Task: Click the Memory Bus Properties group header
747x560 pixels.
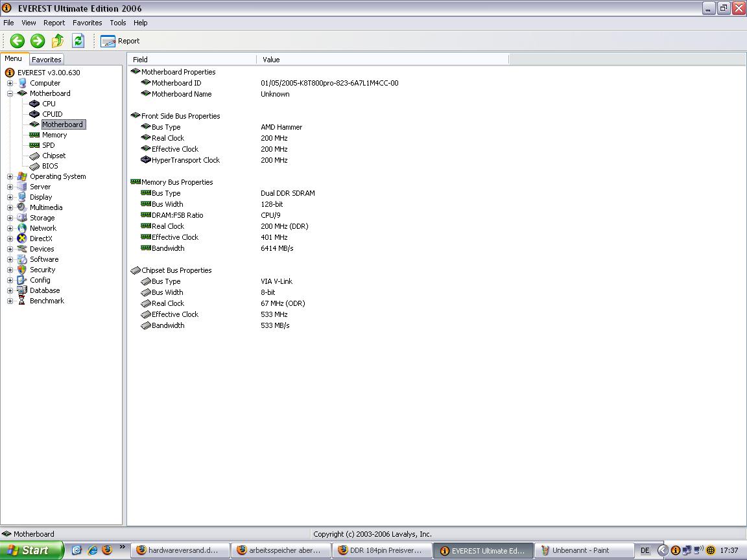Action: click(172, 182)
